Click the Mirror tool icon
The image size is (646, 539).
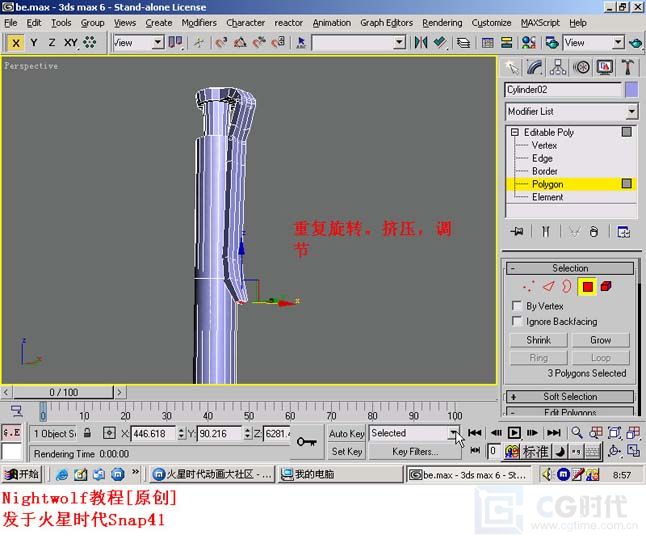(421, 42)
